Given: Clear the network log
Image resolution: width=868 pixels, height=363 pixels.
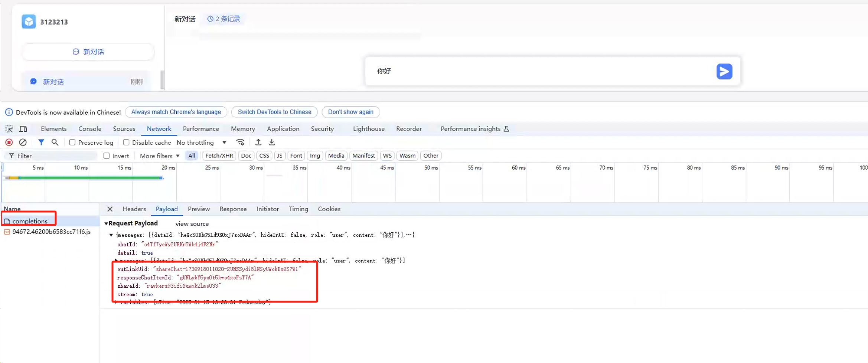Looking at the screenshot, I should click(23, 143).
